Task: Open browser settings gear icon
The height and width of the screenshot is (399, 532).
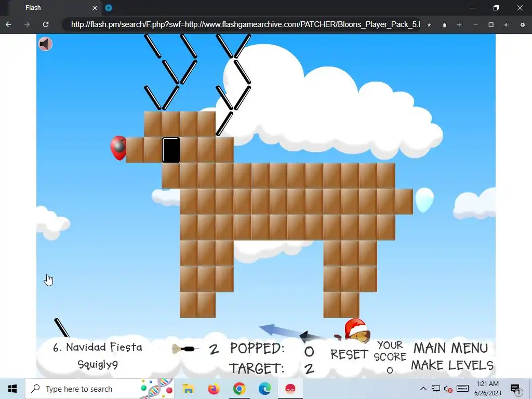Action: click(522, 25)
